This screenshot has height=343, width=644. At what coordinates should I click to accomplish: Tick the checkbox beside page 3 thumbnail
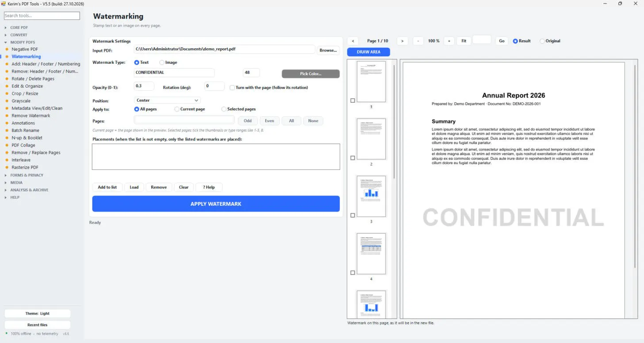pos(353,216)
